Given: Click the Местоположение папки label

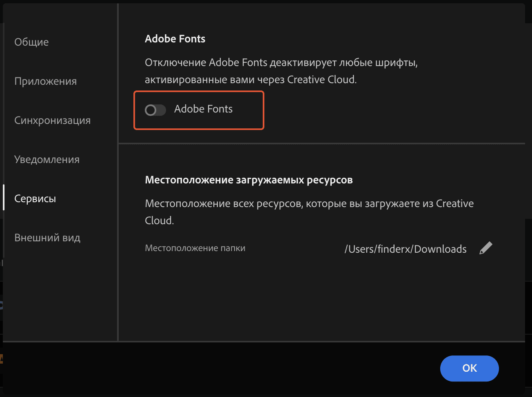Looking at the screenshot, I should tap(195, 248).
